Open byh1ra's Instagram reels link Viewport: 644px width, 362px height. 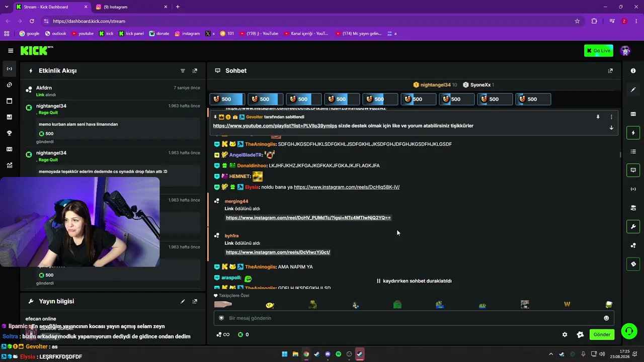(278, 252)
